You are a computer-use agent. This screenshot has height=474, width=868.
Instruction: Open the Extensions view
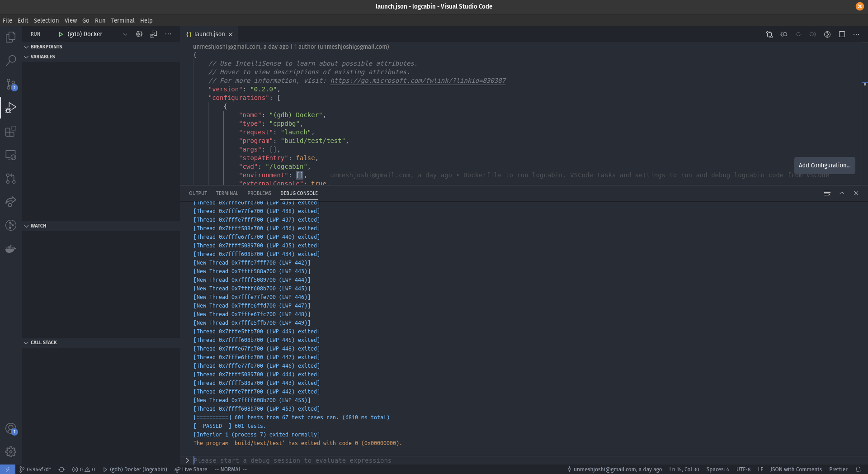click(11, 131)
